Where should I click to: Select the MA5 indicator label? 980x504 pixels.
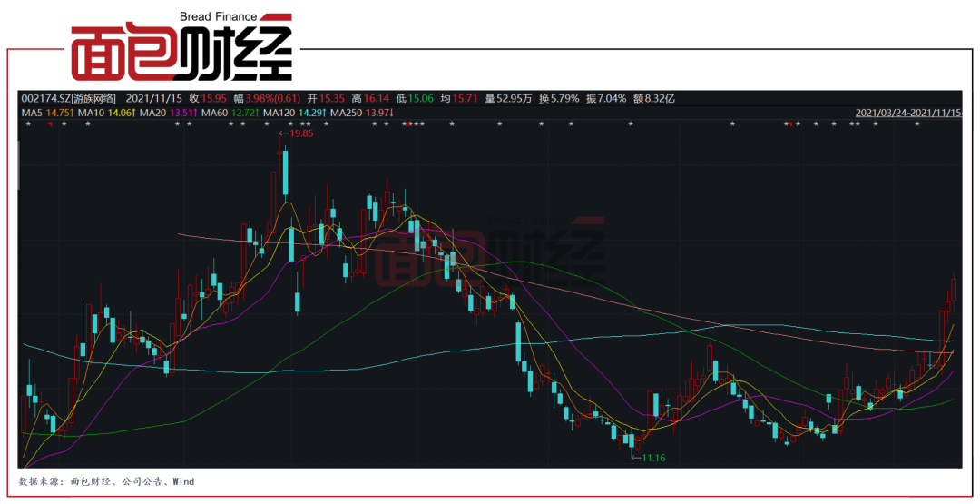[31, 114]
